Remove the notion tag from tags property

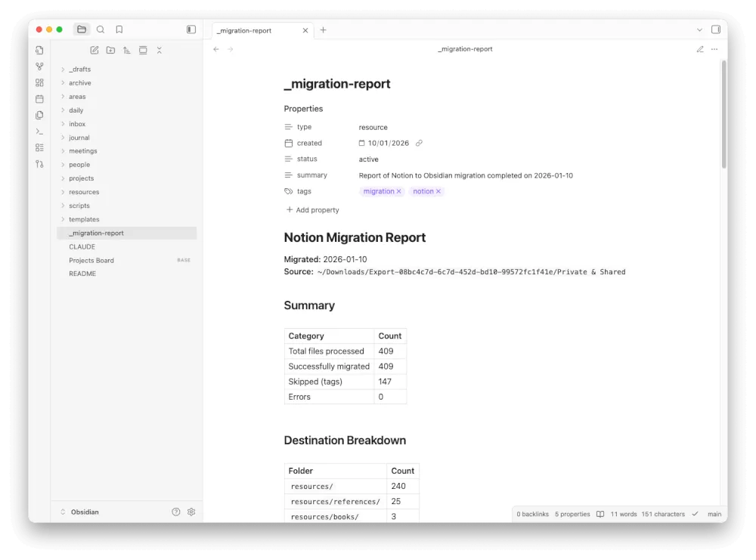coord(438,191)
